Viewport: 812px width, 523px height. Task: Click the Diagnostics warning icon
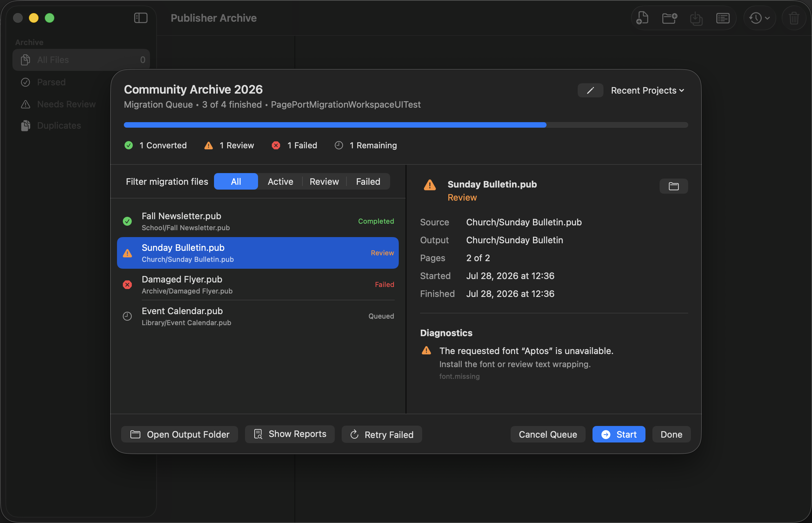pyautogui.click(x=426, y=351)
